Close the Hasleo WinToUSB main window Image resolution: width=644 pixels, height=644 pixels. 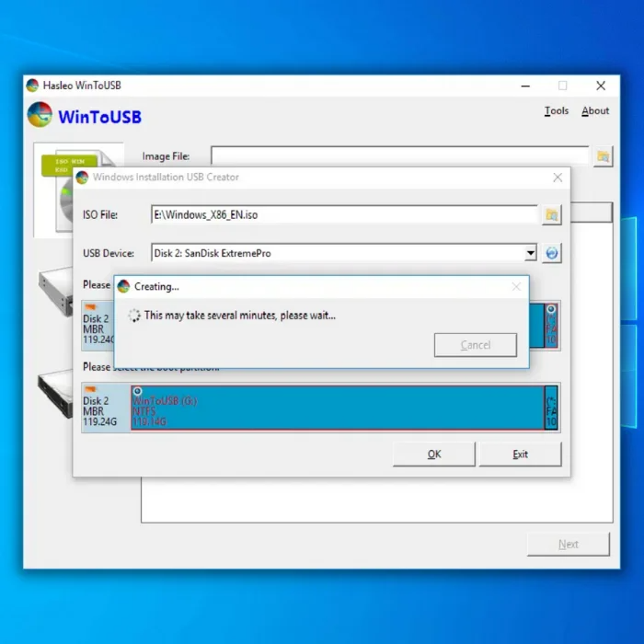[601, 86]
